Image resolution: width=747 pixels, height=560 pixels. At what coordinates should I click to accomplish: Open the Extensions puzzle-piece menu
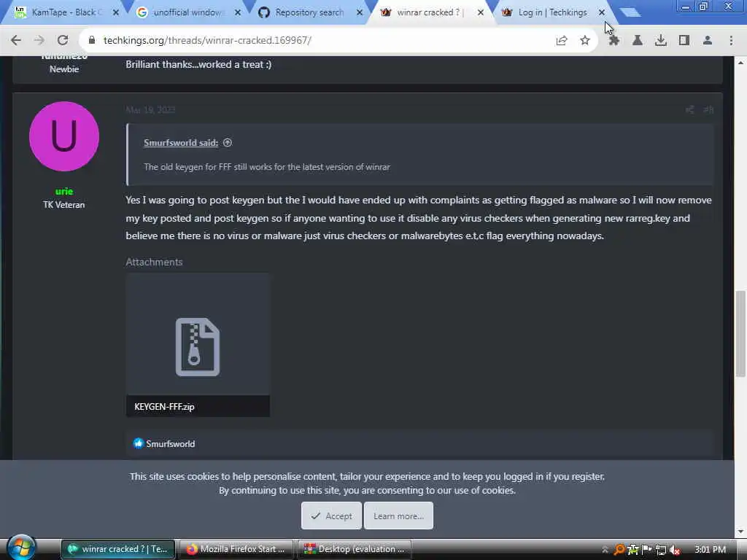(614, 41)
